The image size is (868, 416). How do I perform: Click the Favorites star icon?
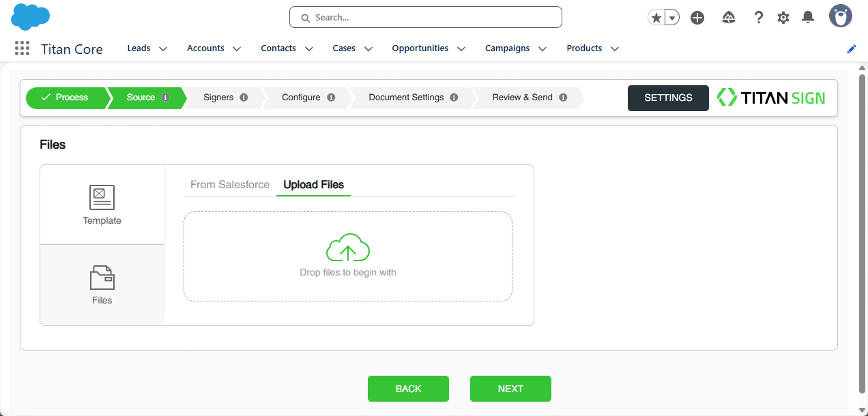coord(656,18)
